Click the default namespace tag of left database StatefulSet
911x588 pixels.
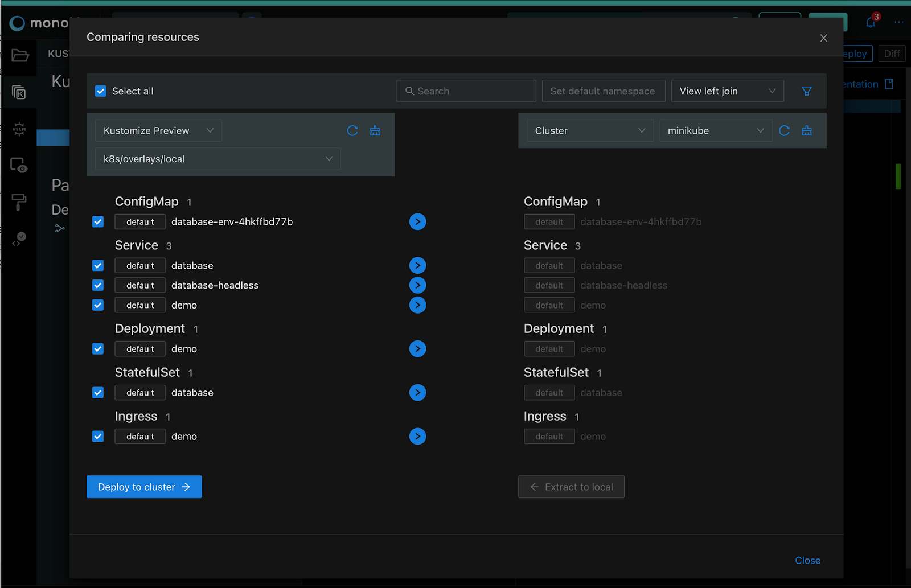tap(140, 393)
